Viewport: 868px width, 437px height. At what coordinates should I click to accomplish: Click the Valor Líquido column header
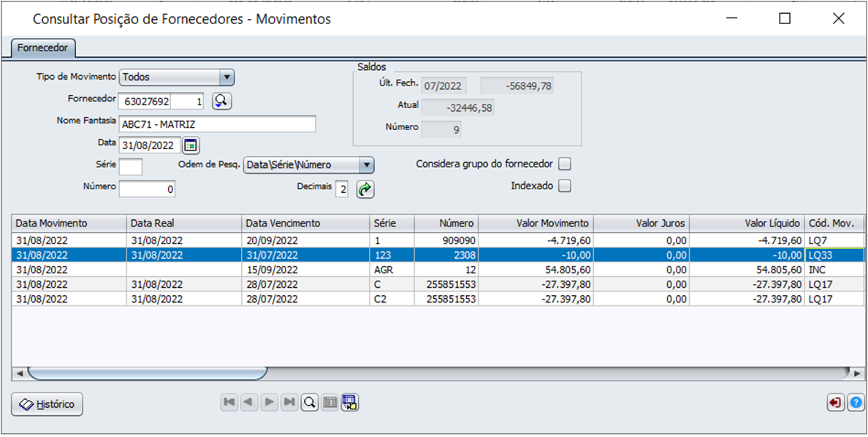(x=747, y=223)
